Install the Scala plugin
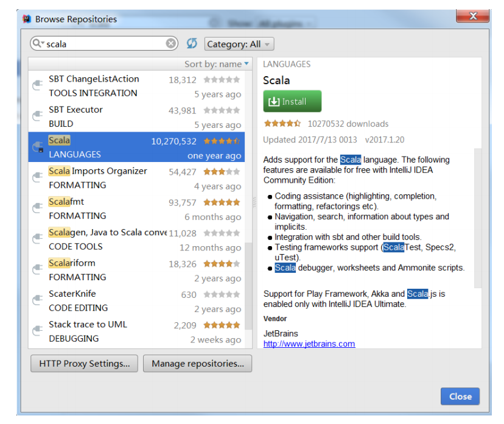Screen dimensions: 504x424 (292, 101)
